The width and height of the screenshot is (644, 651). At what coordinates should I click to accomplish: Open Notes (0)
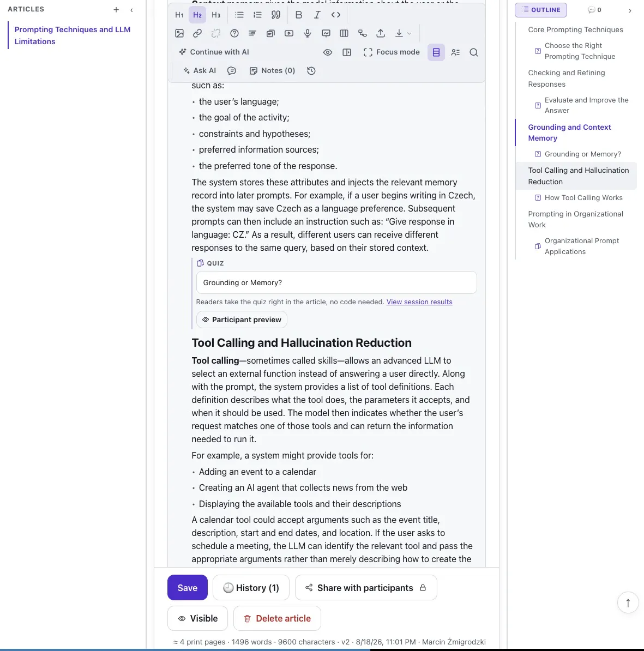(273, 70)
